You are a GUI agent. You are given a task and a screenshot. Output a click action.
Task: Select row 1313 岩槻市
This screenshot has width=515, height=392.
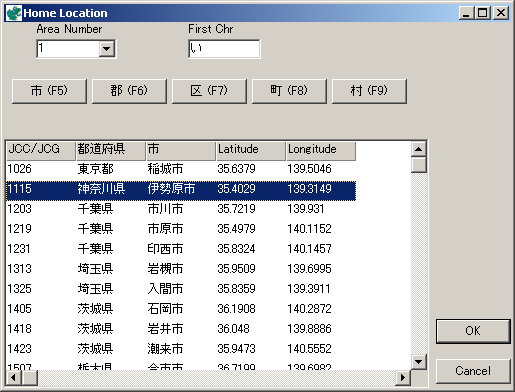tap(181, 269)
